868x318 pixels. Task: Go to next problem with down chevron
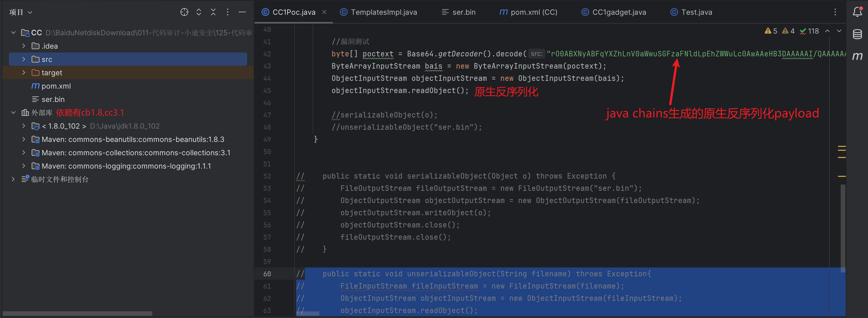coord(839,31)
